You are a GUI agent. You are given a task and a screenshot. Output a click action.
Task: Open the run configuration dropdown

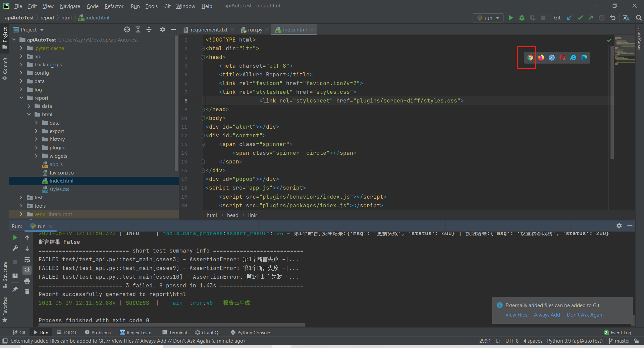[x=488, y=18]
